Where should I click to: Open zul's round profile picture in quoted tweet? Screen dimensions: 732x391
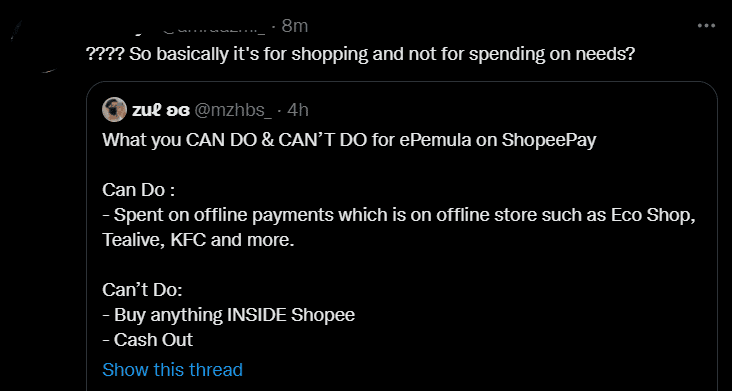(x=114, y=110)
